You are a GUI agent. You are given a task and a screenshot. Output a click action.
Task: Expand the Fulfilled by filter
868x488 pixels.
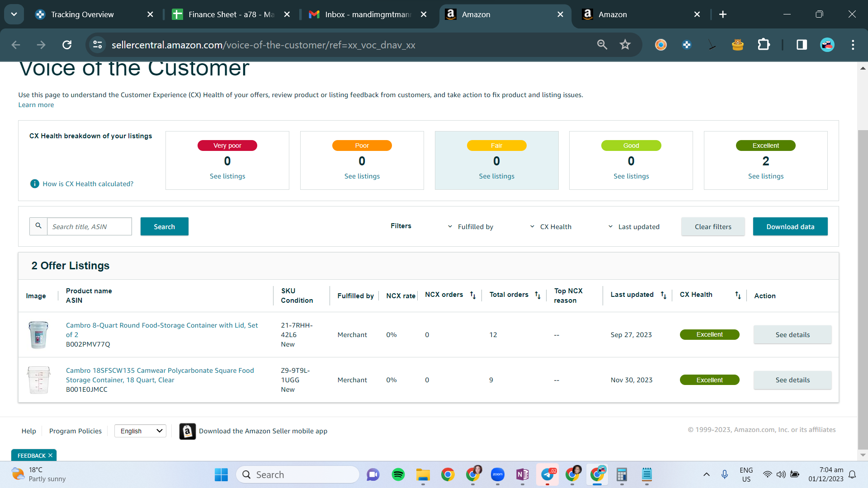(x=471, y=226)
